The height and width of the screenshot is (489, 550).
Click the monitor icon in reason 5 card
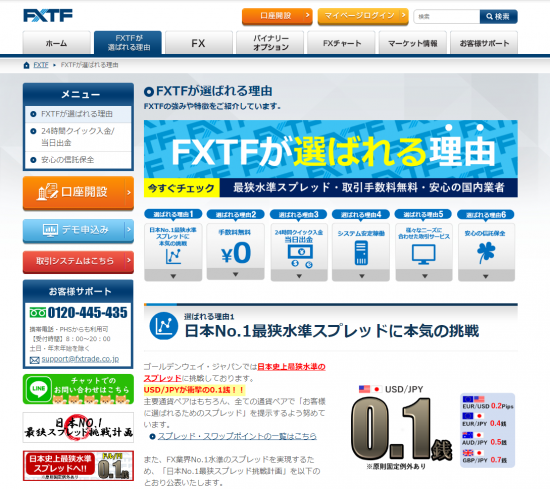(x=424, y=255)
